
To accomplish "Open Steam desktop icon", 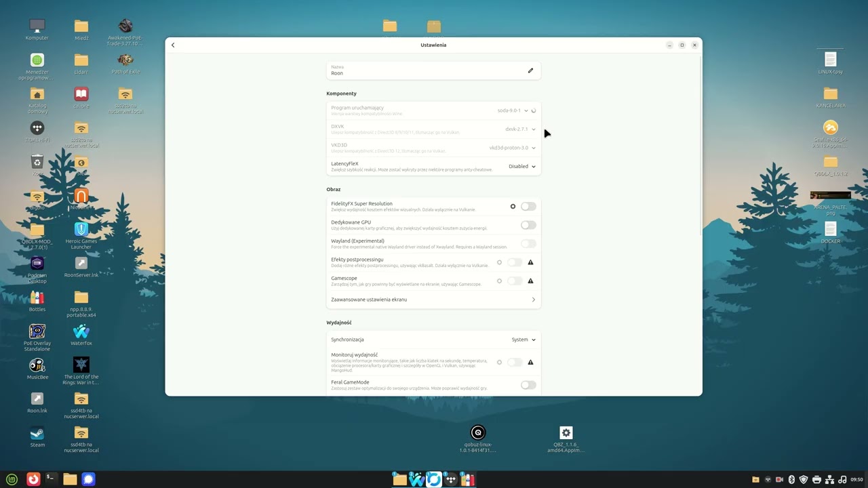I will (x=37, y=436).
